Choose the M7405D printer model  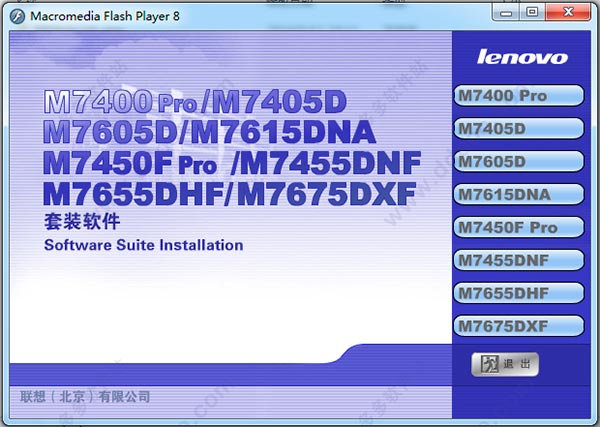click(519, 129)
